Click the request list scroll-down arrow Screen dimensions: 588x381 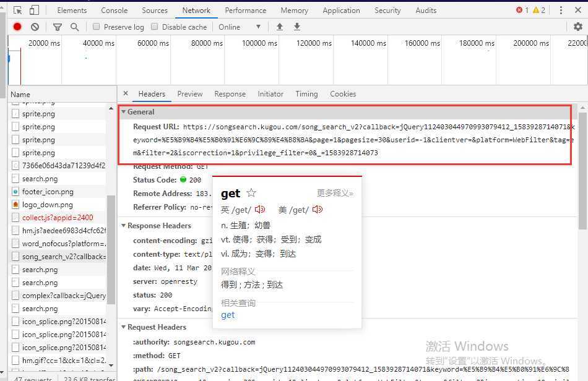pyautogui.click(x=111, y=366)
